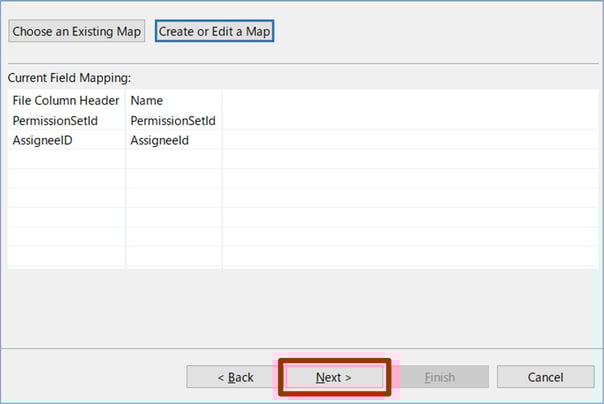
Task: Click the empty row directly below AssigneeID
Action: (66, 159)
